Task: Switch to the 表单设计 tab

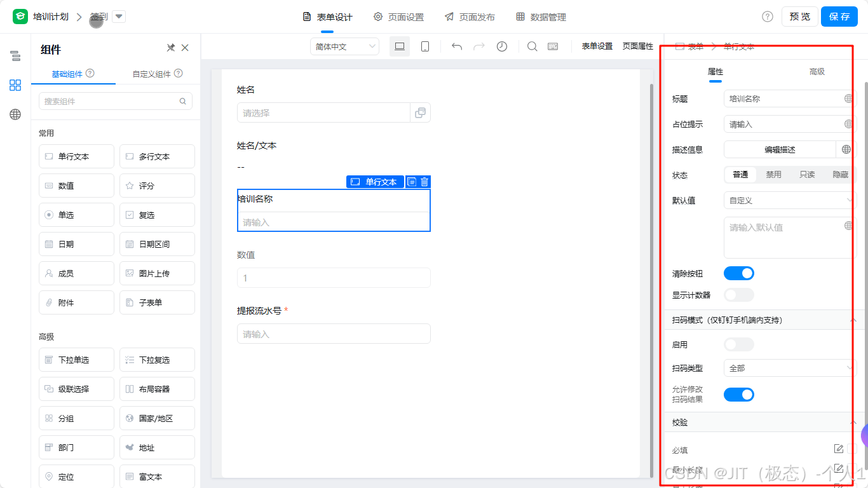Action: tap(327, 17)
